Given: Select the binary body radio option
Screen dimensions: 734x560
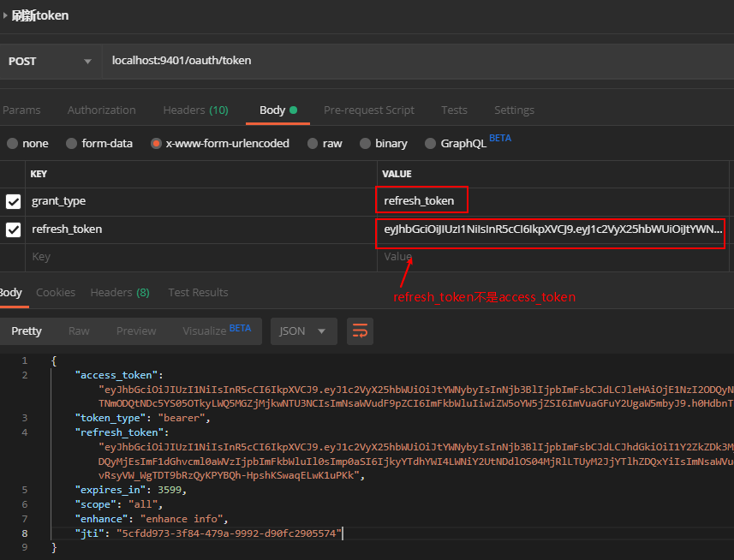Looking at the screenshot, I should [367, 144].
